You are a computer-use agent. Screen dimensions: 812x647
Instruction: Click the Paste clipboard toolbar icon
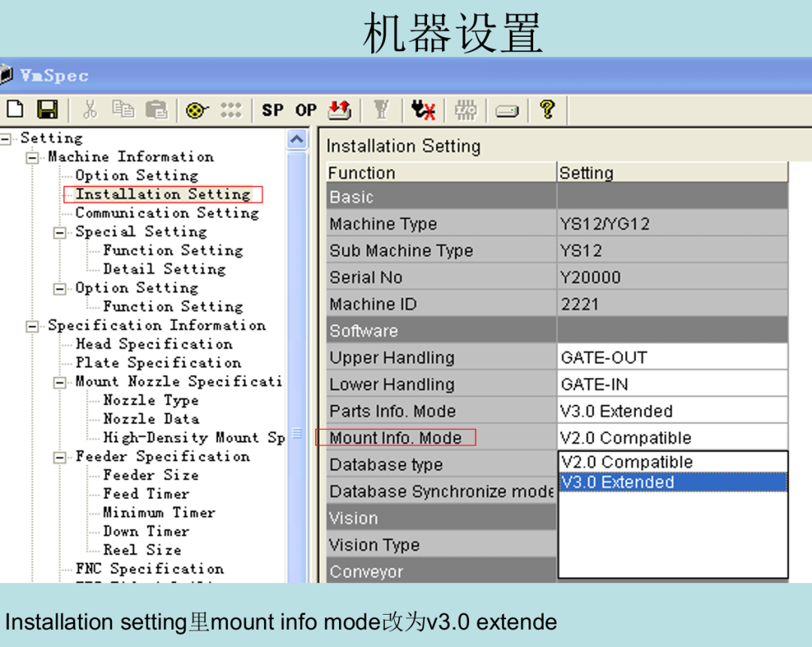coord(156,110)
